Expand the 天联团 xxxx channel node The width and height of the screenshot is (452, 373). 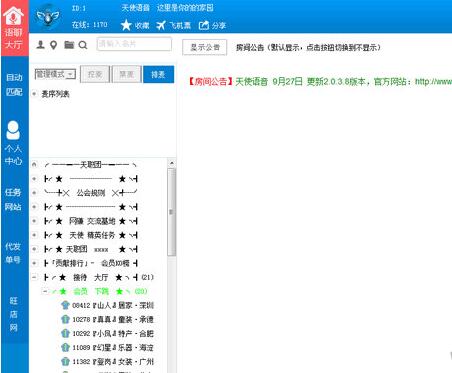34,249
